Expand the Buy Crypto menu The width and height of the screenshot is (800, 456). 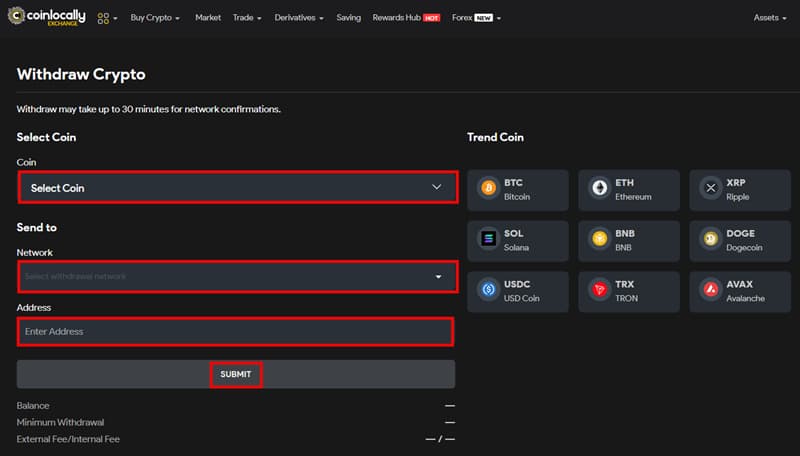coord(155,18)
